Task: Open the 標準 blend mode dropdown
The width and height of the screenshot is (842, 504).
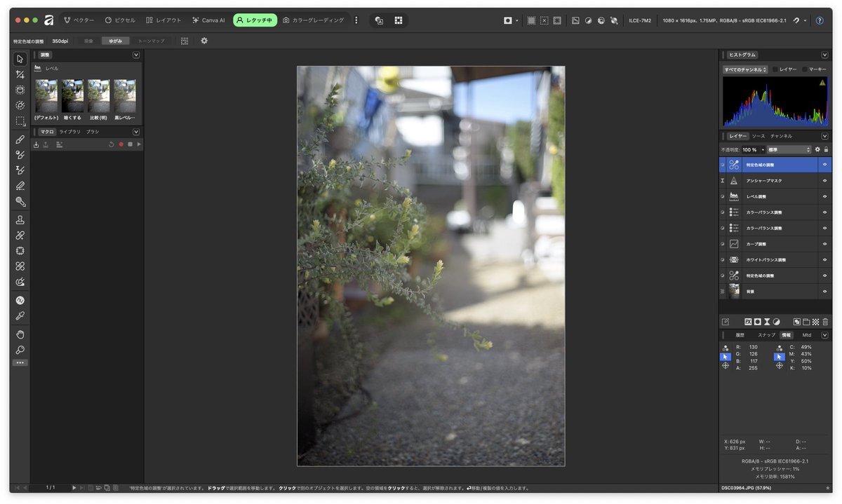Action: coord(789,149)
